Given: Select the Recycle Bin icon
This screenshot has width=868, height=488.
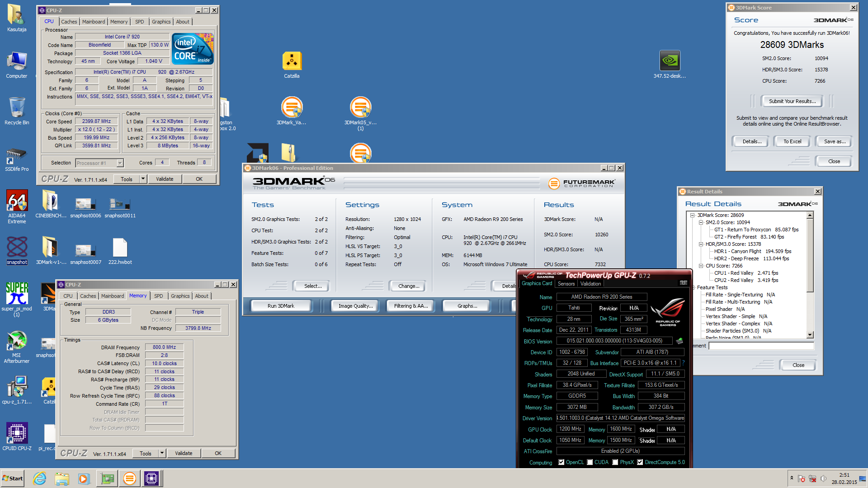Looking at the screenshot, I should coord(17,111).
